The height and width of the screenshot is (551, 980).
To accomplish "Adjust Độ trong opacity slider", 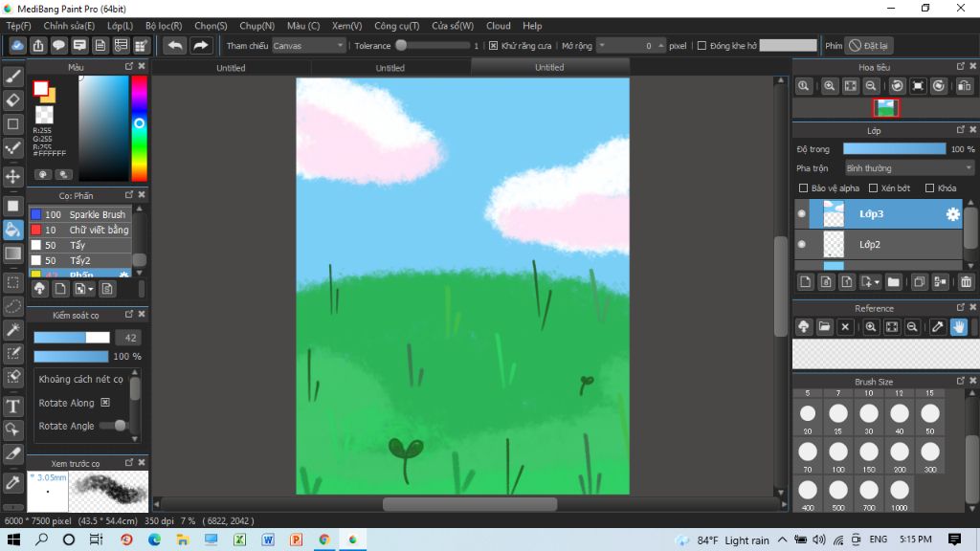I will pyautogui.click(x=895, y=148).
